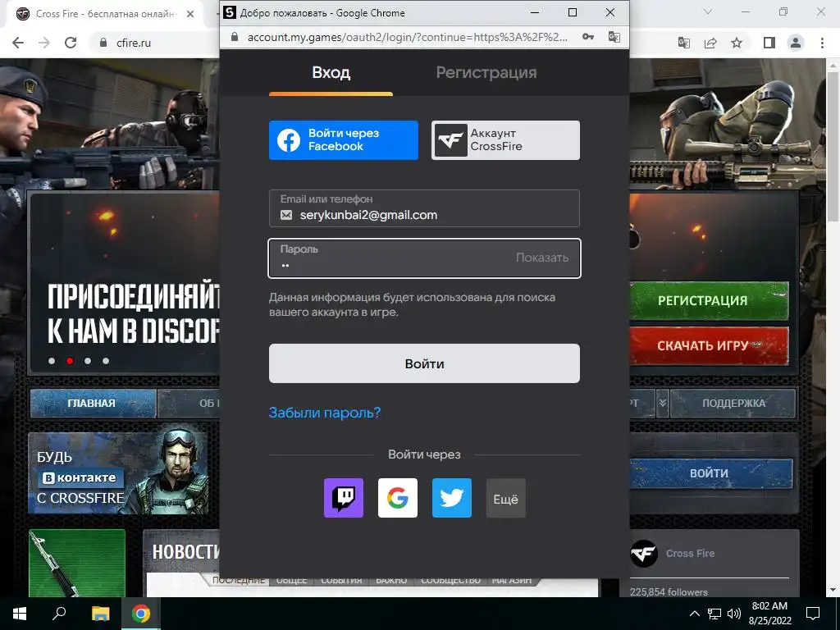Select the fourth banner slider dot
Screen dimensions: 840x630
click(106, 361)
